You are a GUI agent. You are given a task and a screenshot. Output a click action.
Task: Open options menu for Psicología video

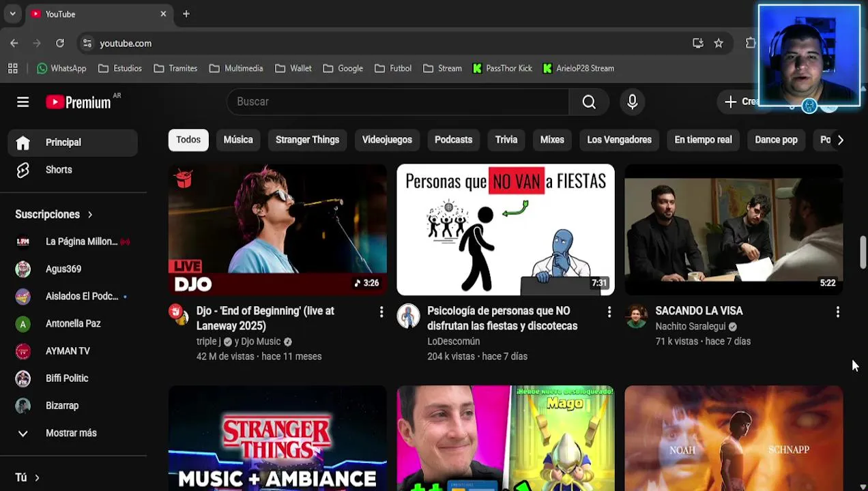tap(609, 312)
